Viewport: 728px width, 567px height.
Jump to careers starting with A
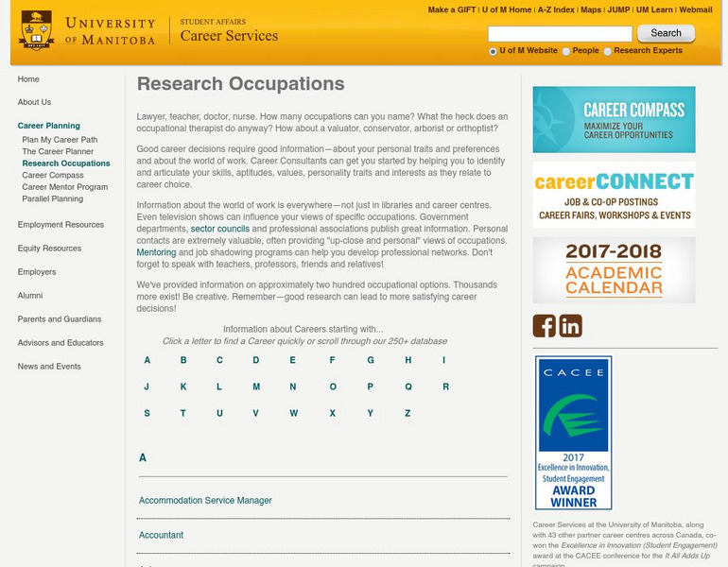[147, 360]
